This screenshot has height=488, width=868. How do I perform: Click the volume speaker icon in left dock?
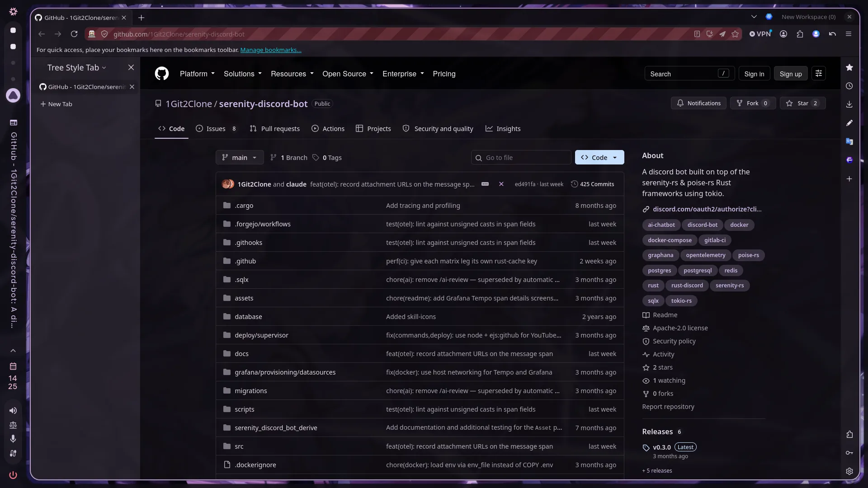[x=13, y=410]
